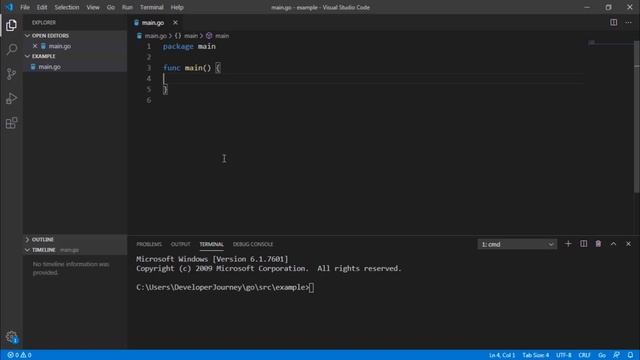This screenshot has width=640, height=360.
Task: Restore down the VS Code window
Action: [x=608, y=7]
